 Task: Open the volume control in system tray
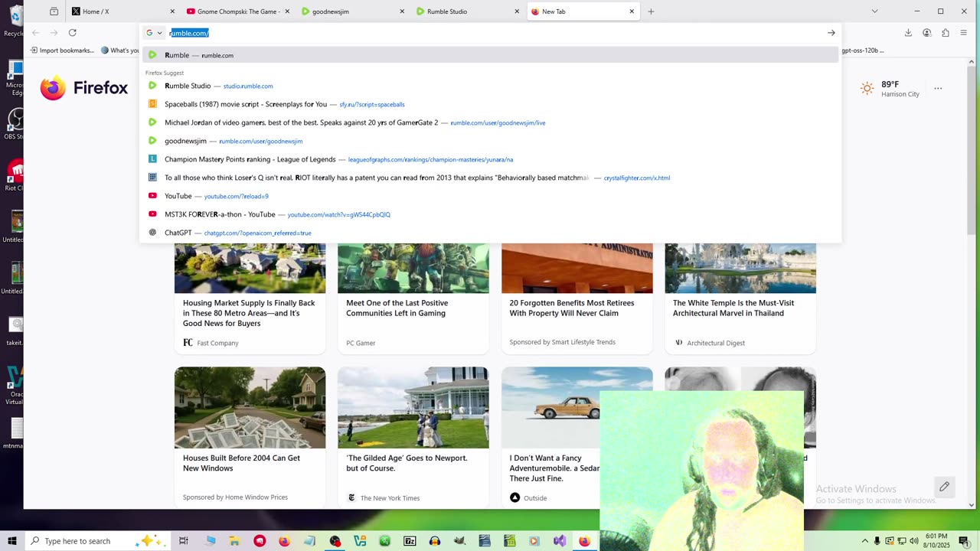point(913,541)
